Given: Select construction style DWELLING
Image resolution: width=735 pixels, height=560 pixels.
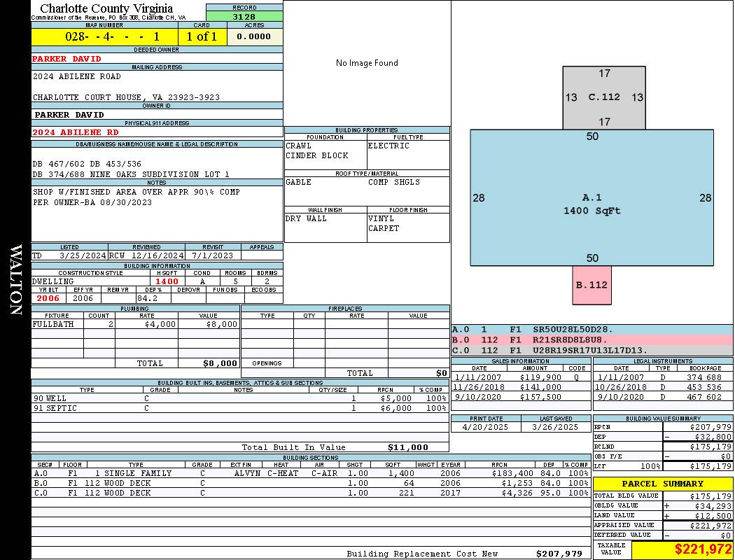Looking at the screenshot, I should click(x=53, y=281).
